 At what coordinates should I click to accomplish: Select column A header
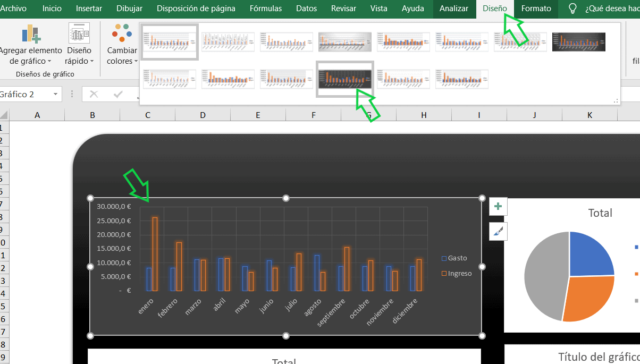coord(37,115)
